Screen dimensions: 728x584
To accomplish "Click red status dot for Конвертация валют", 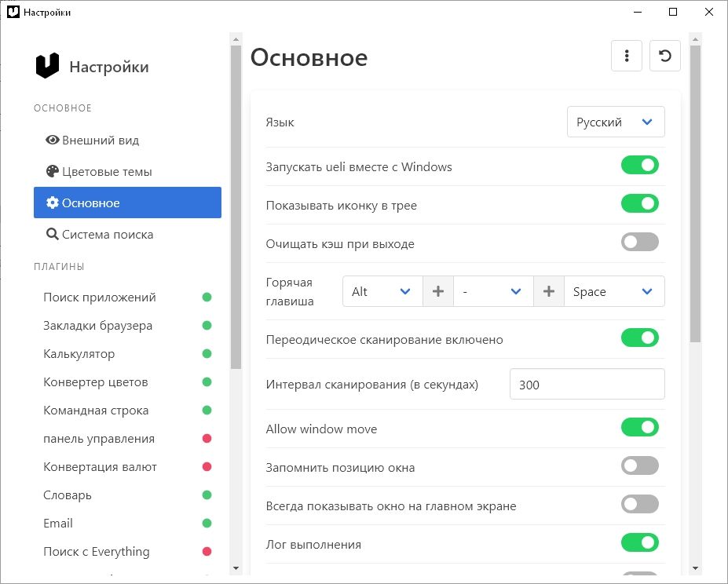I will (x=207, y=467).
